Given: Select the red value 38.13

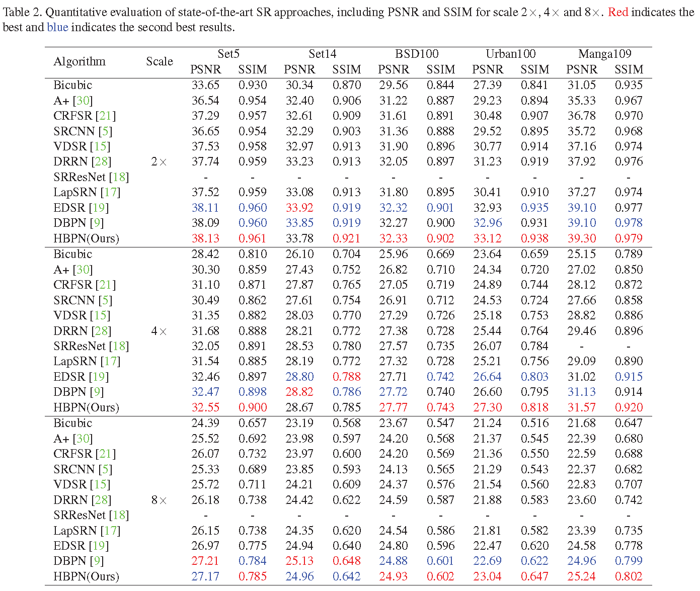Looking at the screenshot, I should pyautogui.click(x=205, y=238).
